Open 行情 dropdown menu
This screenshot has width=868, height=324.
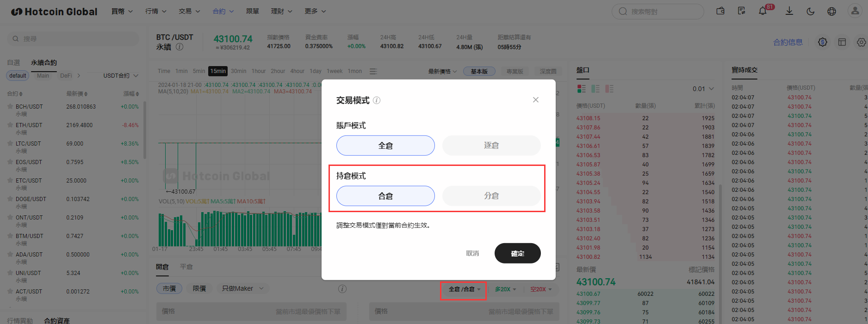click(x=156, y=11)
